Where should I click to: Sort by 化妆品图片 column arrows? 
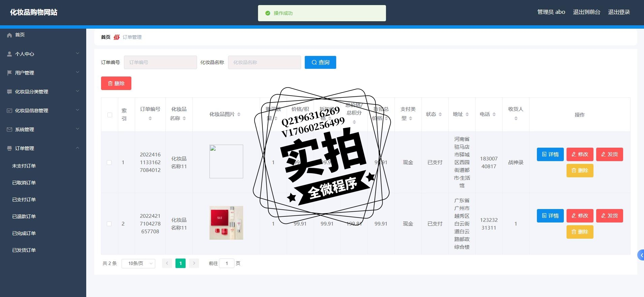pos(239,114)
